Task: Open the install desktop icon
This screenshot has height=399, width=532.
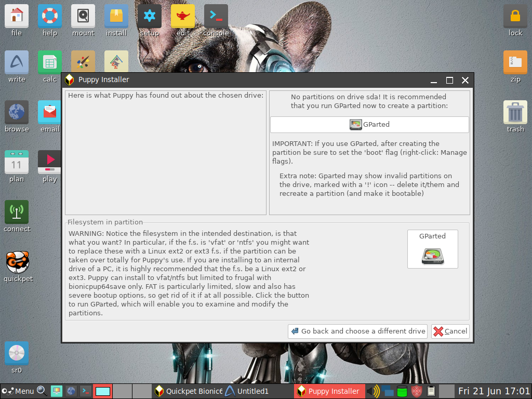Action: coord(116,16)
